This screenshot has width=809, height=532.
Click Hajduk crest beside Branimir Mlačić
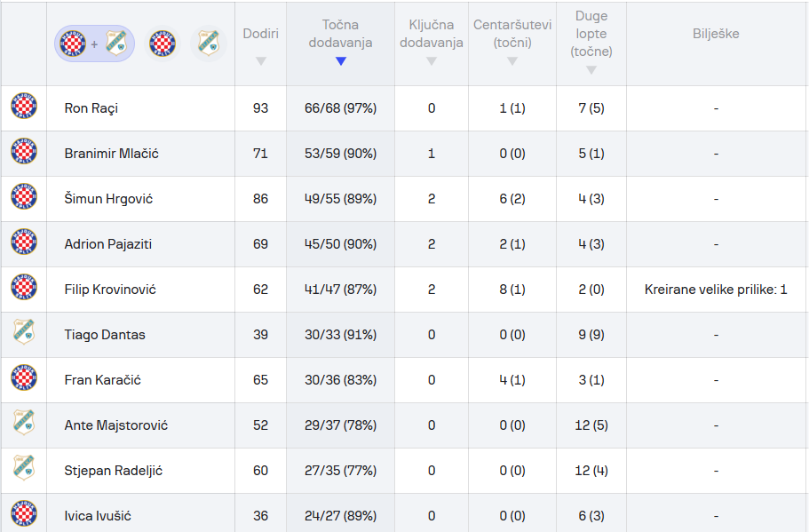[24, 152]
